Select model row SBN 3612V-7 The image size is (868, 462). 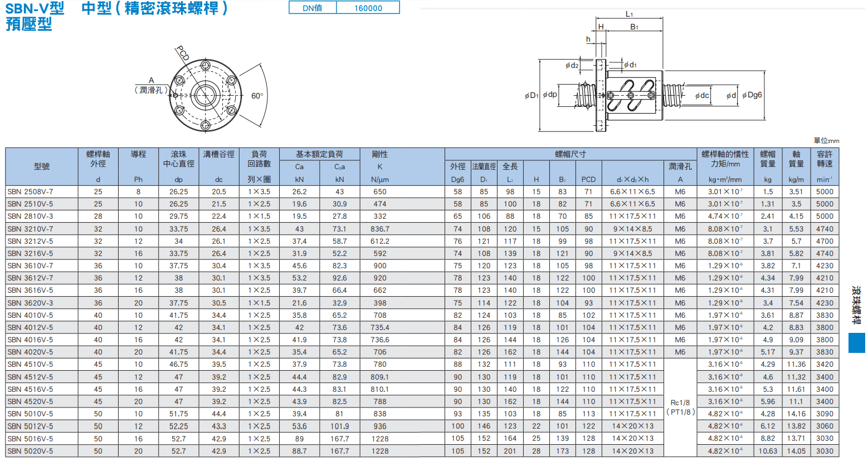[x=422, y=278]
